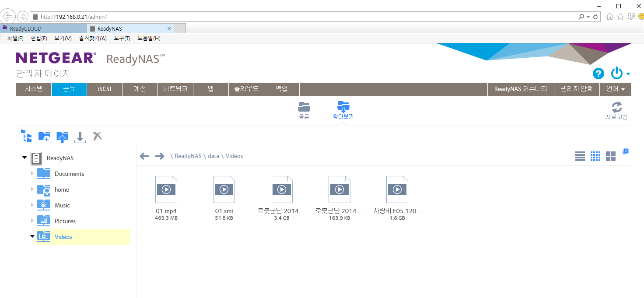Expand the Documents folder tree node
The width and height of the screenshot is (644, 298).
tap(32, 174)
